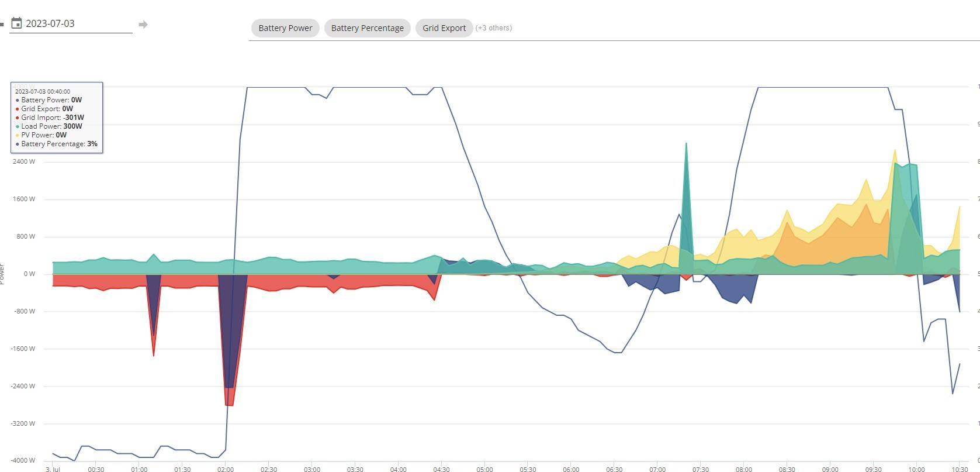This screenshot has width=980, height=472.
Task: Click the -4000 W axis label
Action: (23, 460)
